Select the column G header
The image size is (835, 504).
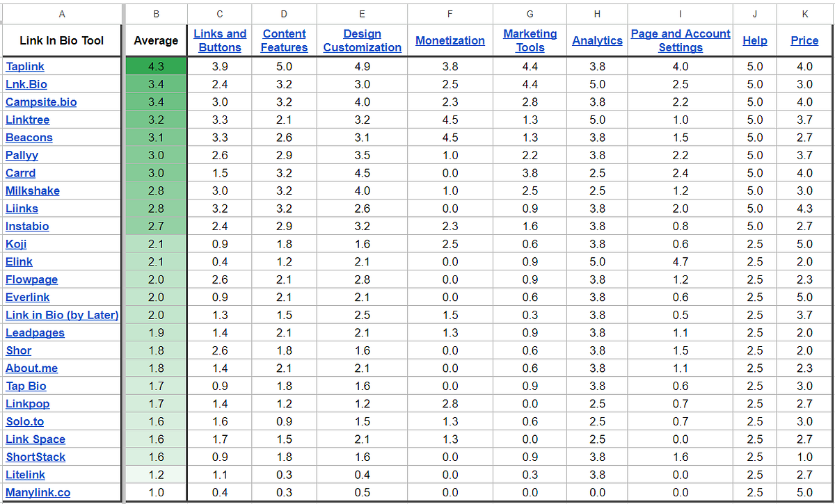pos(530,13)
